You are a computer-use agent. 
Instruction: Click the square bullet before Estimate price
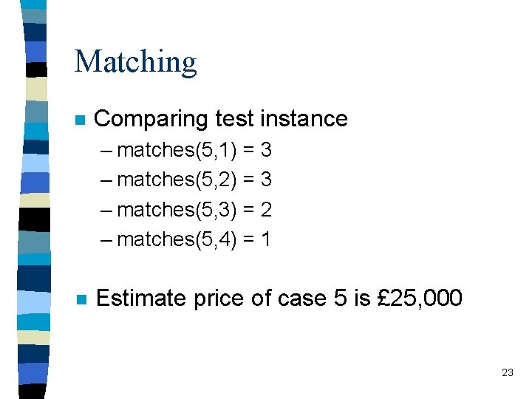82,299
